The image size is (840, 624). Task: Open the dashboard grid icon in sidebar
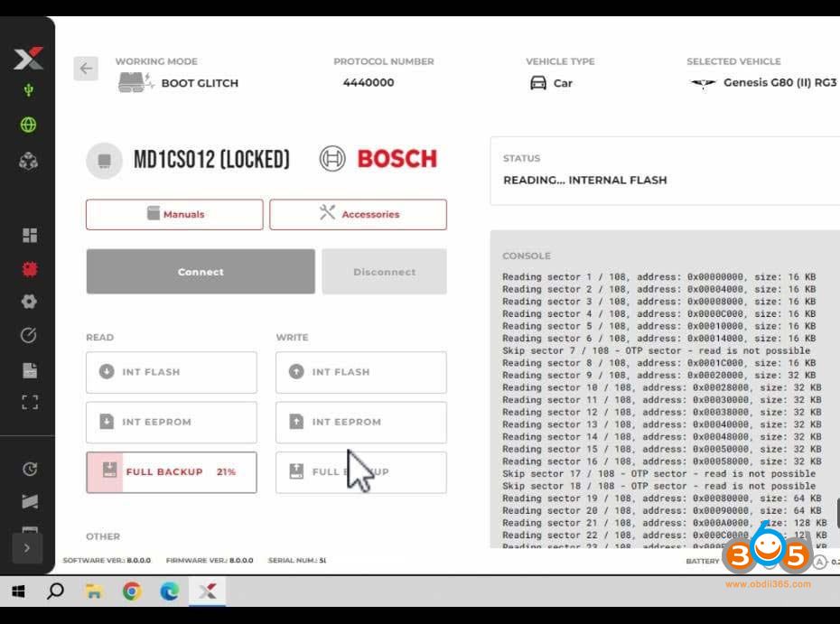(30, 235)
